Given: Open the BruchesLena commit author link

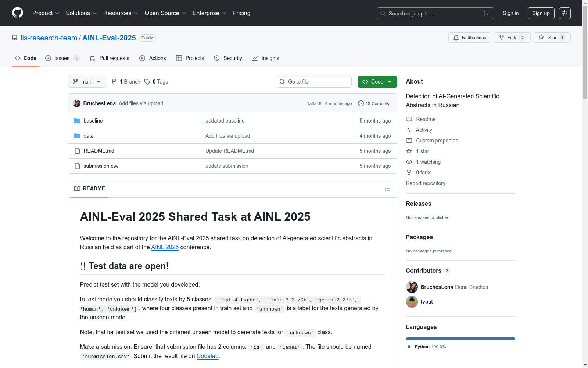Looking at the screenshot, I should pyautogui.click(x=100, y=103).
